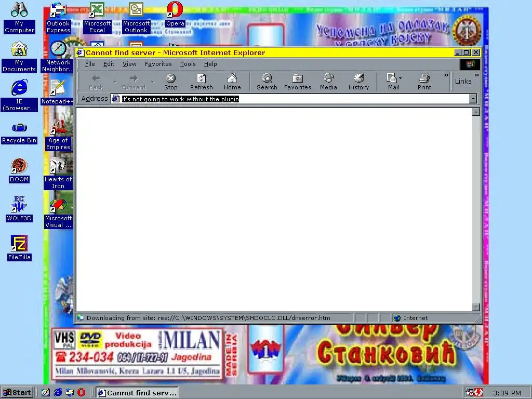Stop loading the page
This screenshot has height=399, width=532.
[x=170, y=82]
